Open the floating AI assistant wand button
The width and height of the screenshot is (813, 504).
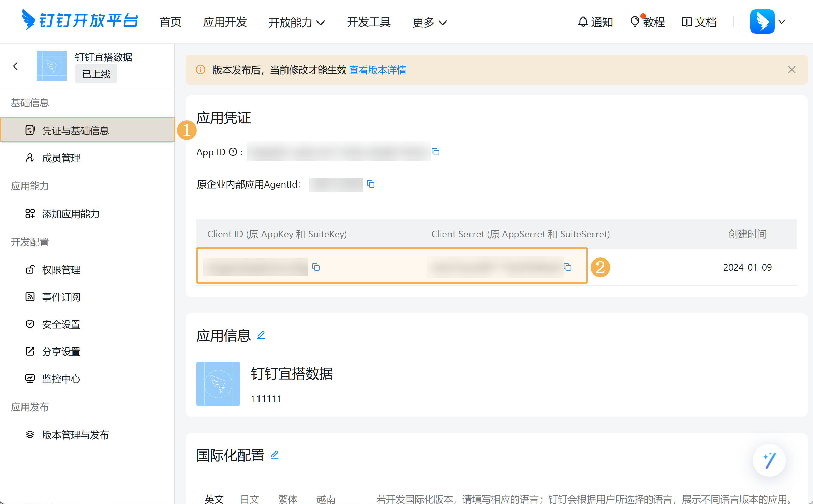[x=769, y=460]
